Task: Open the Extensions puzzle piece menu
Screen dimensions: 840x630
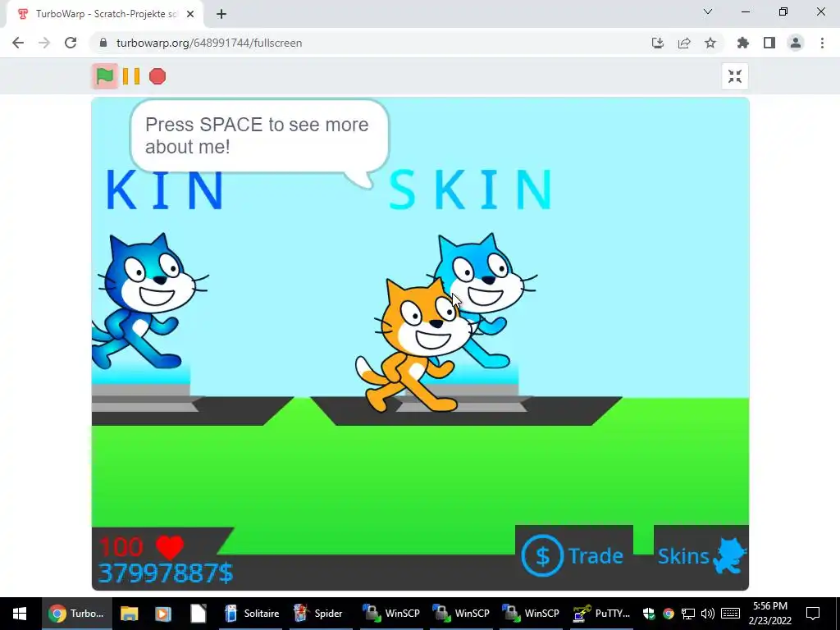Action: (x=743, y=43)
